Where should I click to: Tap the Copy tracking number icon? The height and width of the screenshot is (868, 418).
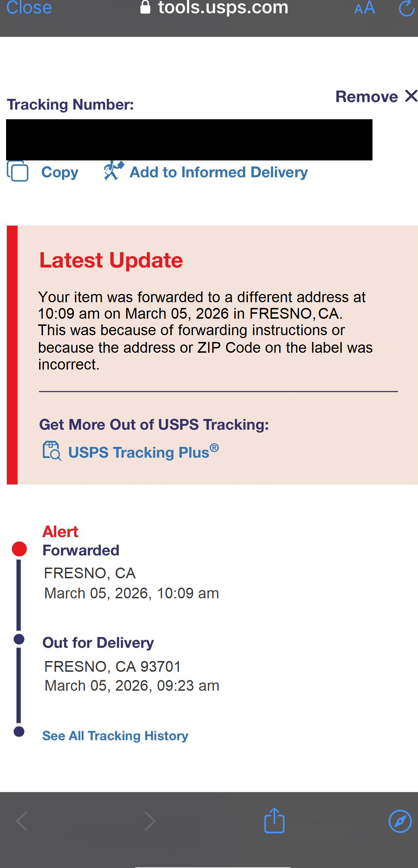[x=18, y=172]
